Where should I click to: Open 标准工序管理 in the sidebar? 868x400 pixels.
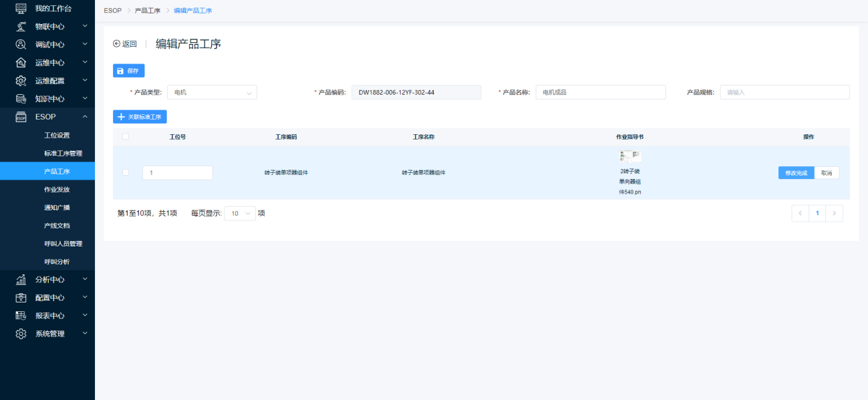coord(63,154)
